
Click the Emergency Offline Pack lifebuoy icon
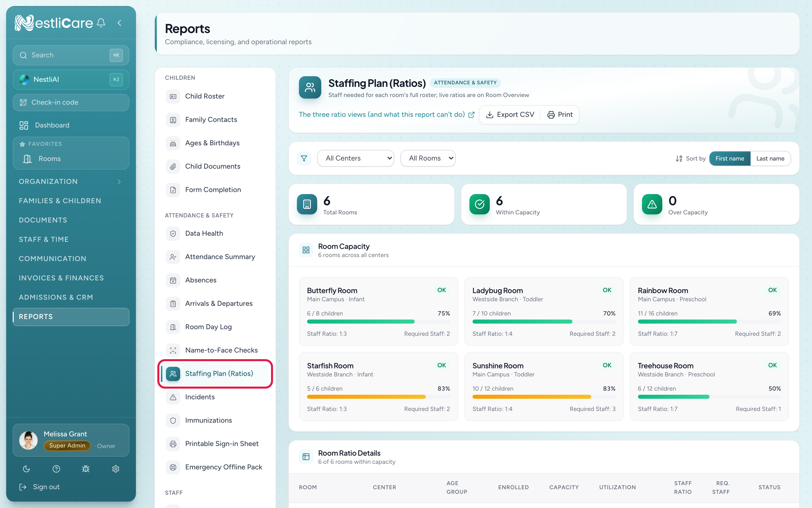pos(173,467)
